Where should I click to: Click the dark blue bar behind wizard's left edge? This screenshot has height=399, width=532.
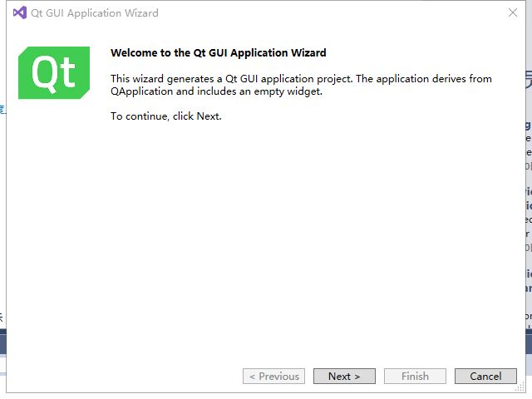click(2, 342)
